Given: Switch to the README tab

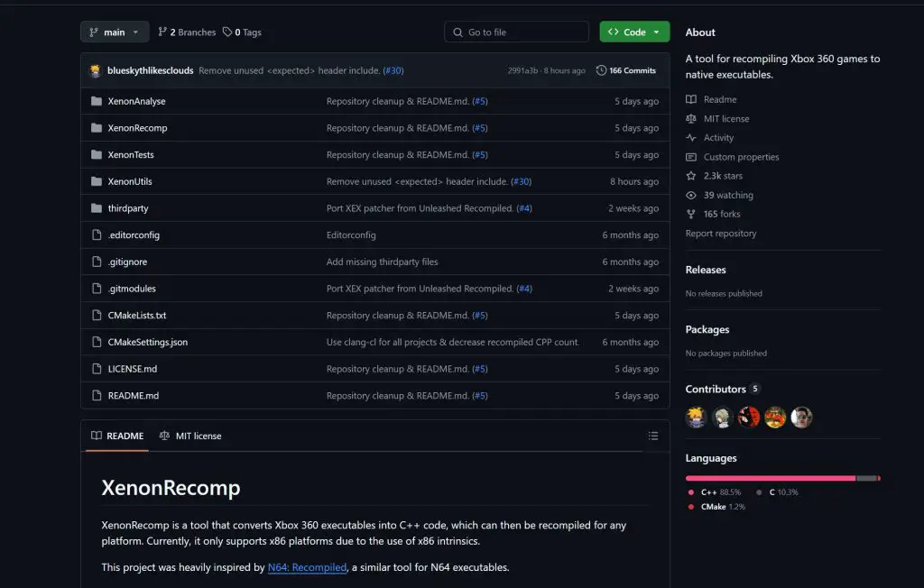Looking at the screenshot, I should click(117, 436).
